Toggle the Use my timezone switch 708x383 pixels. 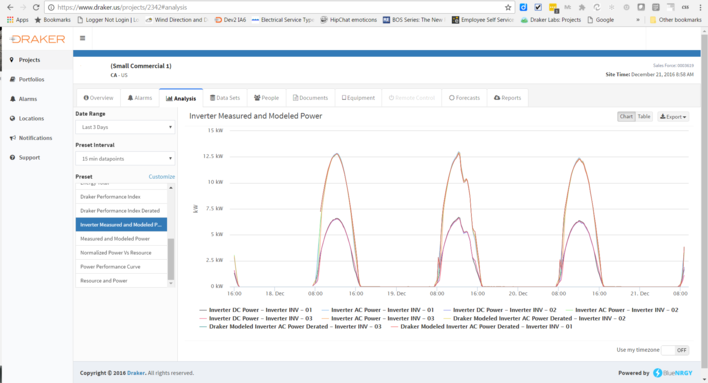tap(675, 350)
